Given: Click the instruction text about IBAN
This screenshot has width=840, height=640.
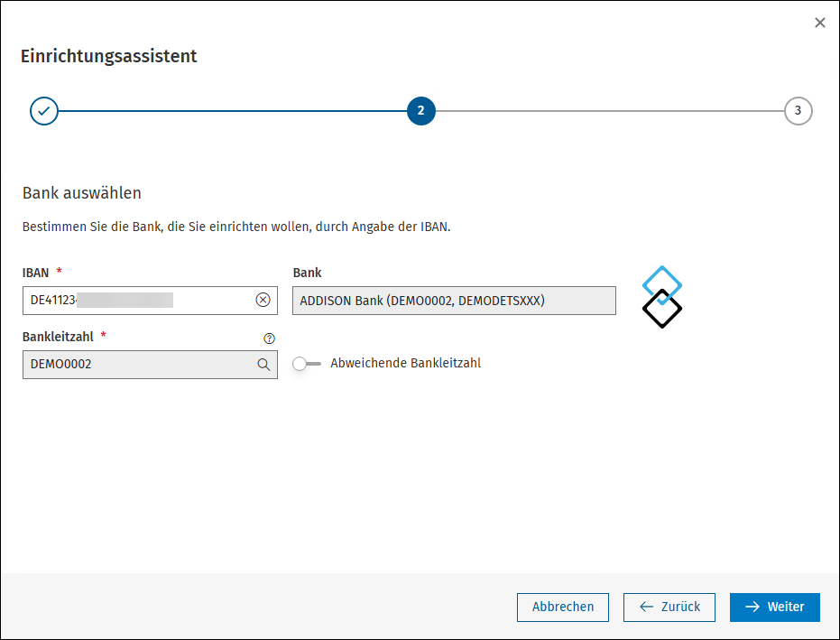Looking at the screenshot, I should [236, 227].
